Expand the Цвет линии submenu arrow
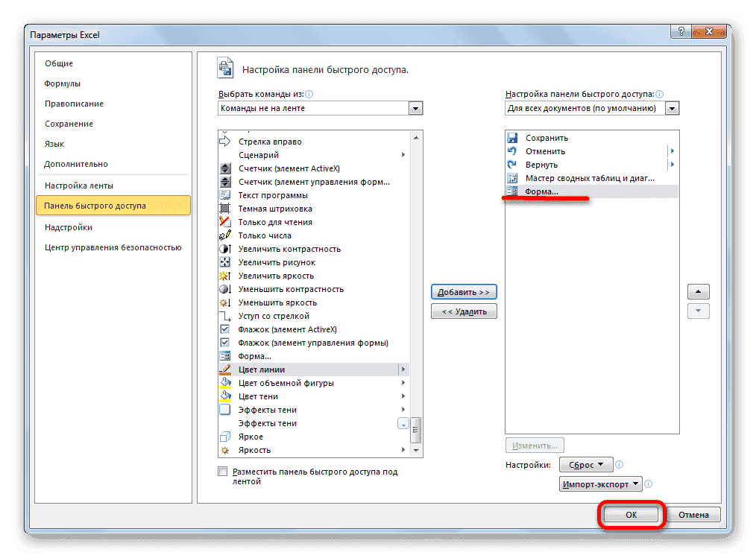 pos(403,370)
